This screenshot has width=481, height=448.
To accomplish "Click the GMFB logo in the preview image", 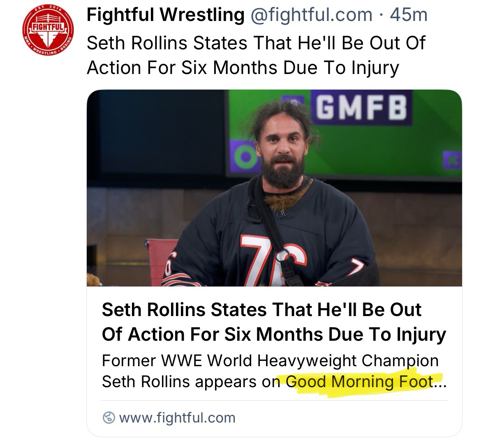I will point(362,107).
